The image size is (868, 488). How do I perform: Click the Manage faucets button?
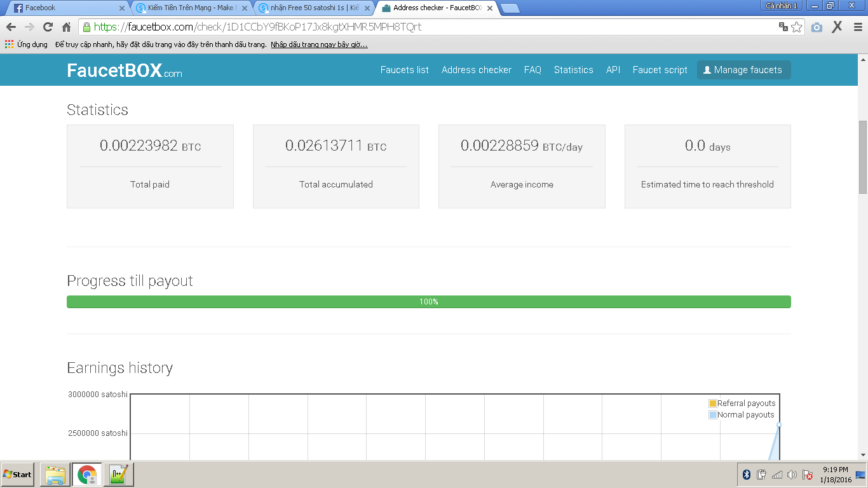click(x=744, y=70)
